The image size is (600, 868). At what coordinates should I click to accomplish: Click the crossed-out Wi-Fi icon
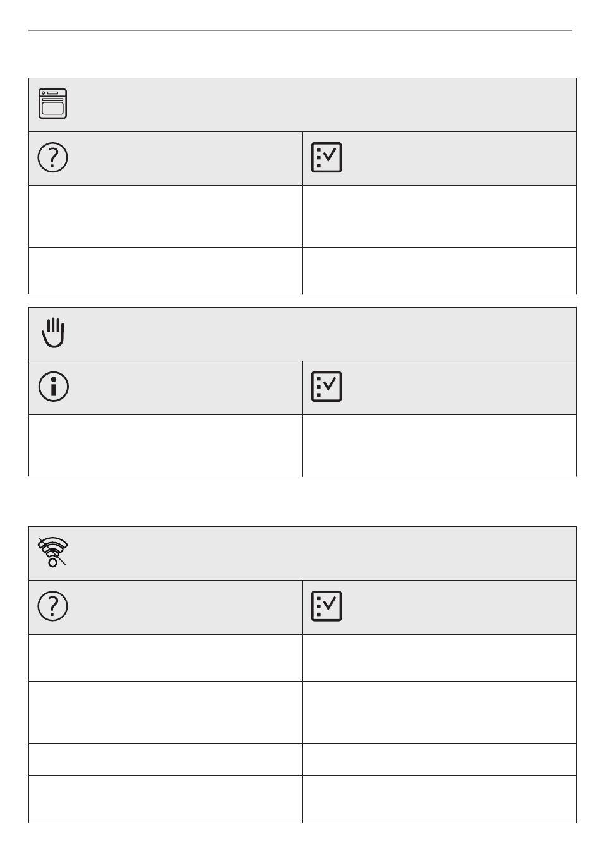tap(53, 552)
